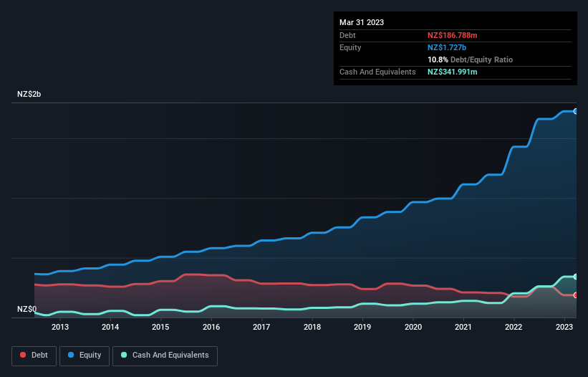Click the Mar 31 2023 tooltip date

click(362, 22)
